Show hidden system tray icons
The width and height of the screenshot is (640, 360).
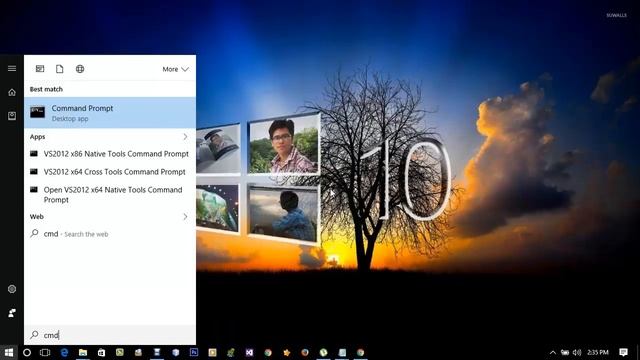(x=553, y=352)
